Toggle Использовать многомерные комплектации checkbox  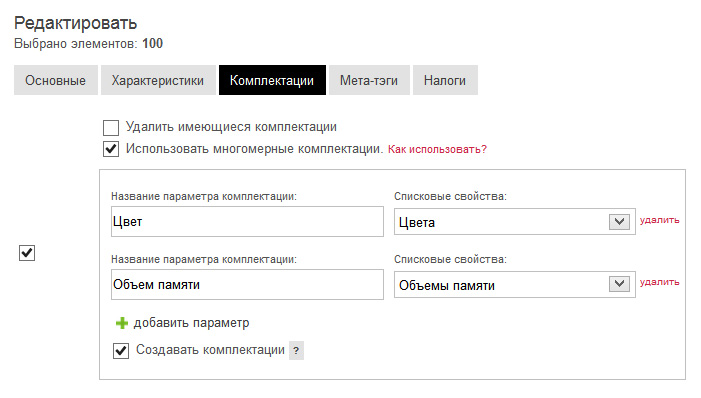pyautogui.click(x=111, y=149)
